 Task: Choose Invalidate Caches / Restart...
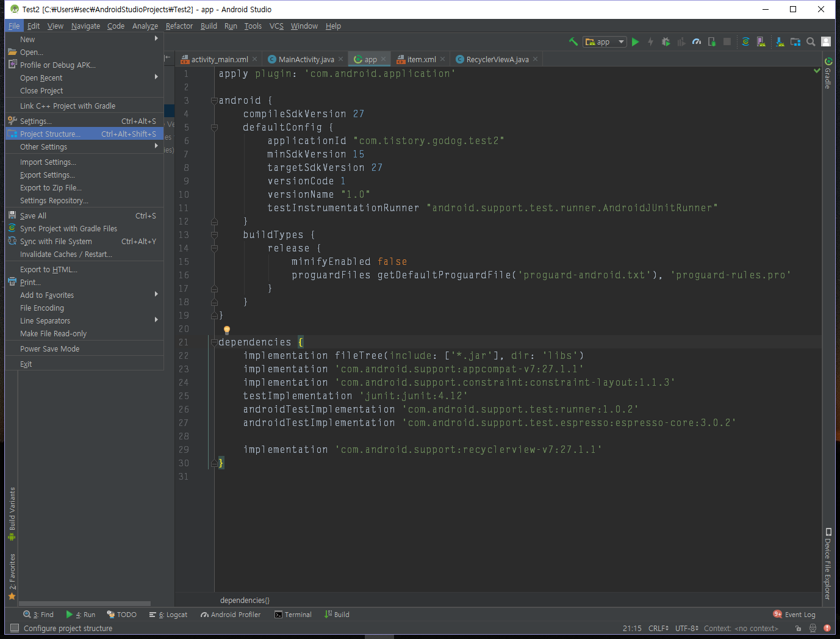click(84, 254)
